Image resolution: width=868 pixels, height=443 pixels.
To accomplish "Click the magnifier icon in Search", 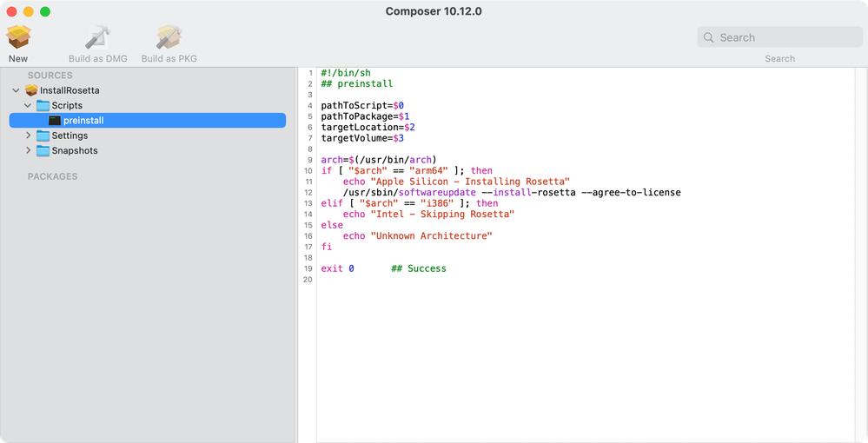I will click(708, 37).
